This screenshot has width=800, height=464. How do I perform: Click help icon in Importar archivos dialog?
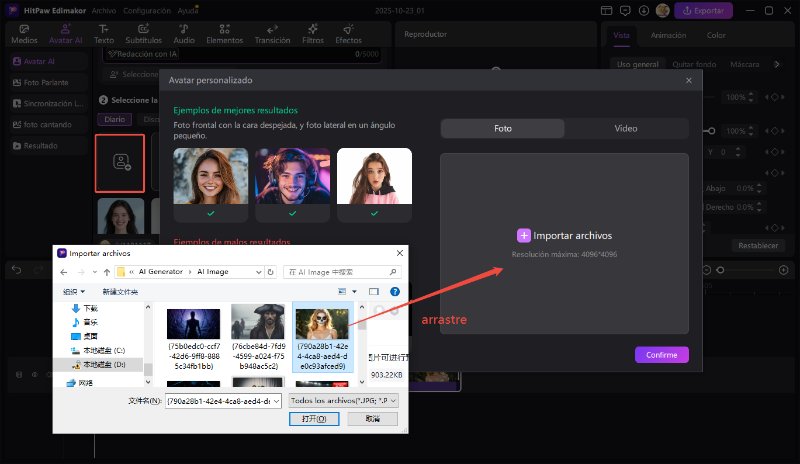tap(394, 291)
